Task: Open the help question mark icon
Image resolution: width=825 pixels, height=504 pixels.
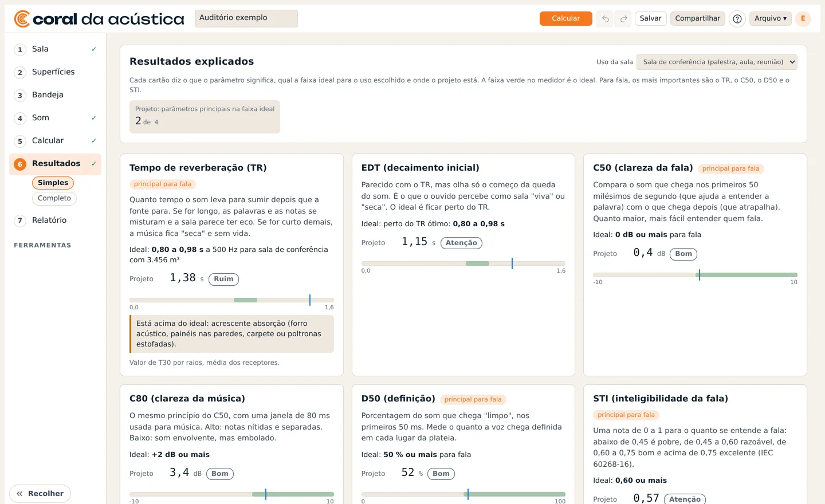Action: pos(737,19)
